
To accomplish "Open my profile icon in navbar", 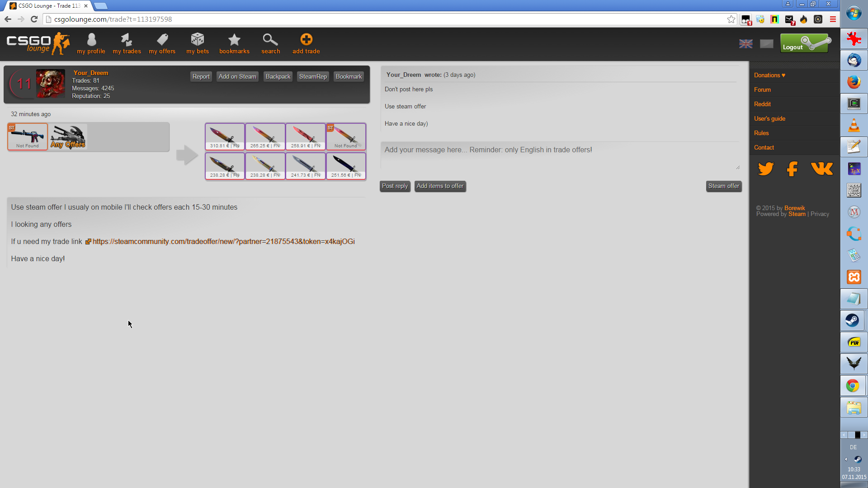I will (x=91, y=40).
